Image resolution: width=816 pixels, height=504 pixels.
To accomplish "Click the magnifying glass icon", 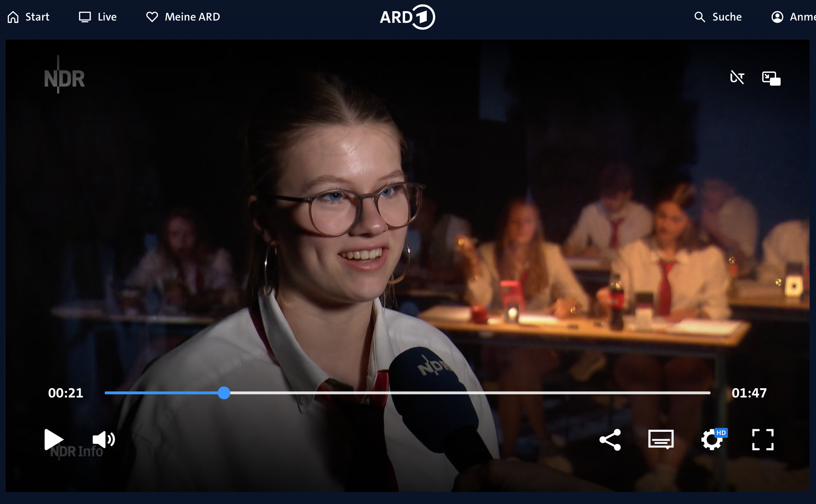I will pyautogui.click(x=700, y=17).
